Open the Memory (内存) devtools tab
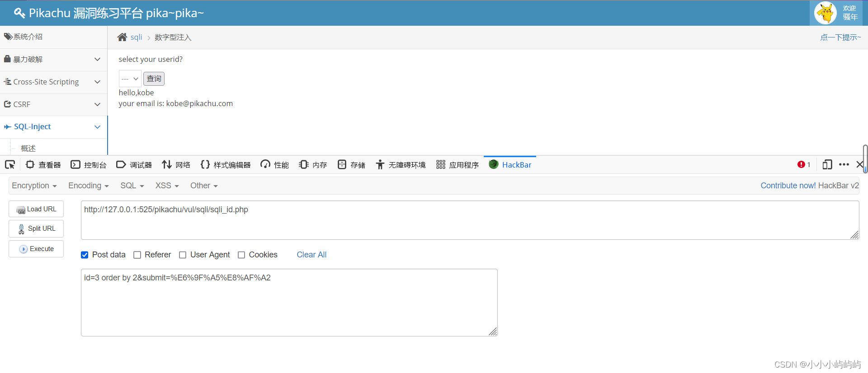 tap(313, 165)
